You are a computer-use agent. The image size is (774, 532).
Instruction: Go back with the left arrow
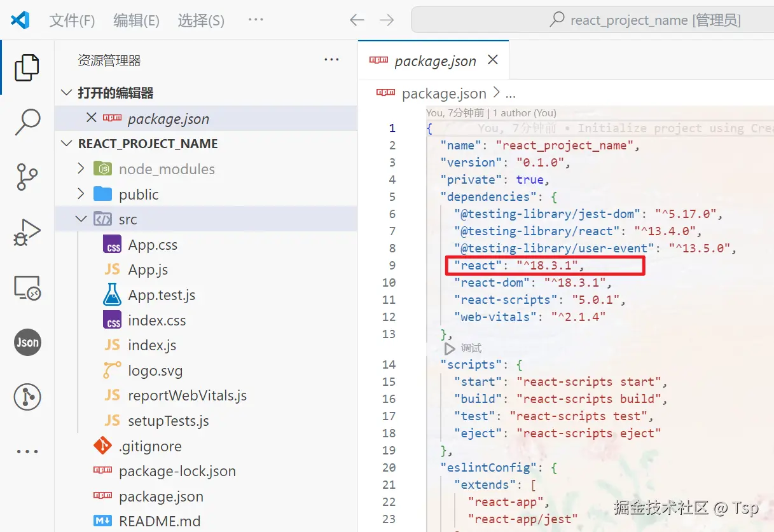click(357, 20)
